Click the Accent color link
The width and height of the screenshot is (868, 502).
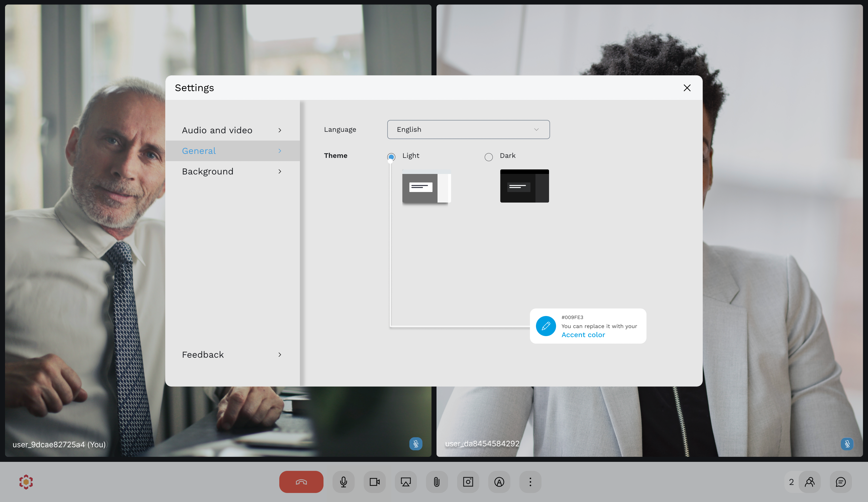[x=583, y=335]
